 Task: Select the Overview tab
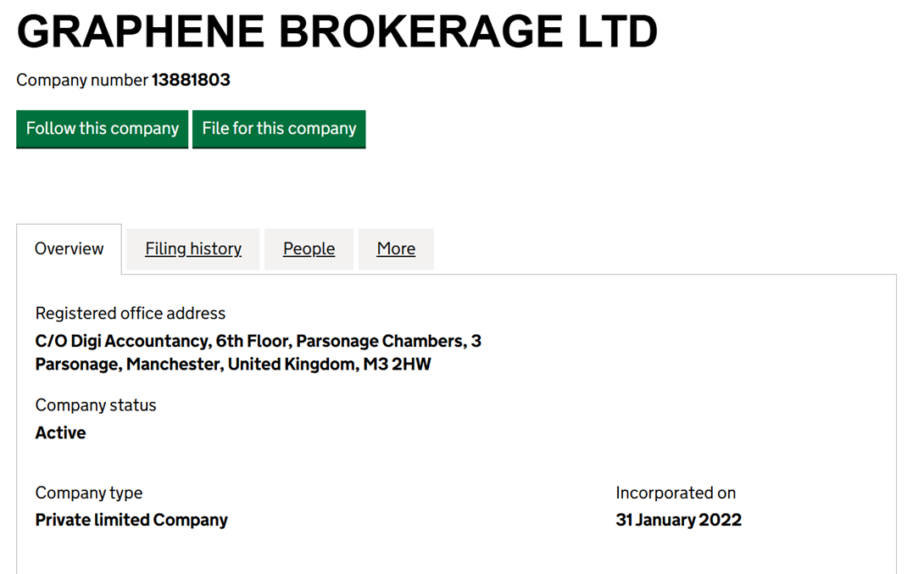[x=69, y=248]
